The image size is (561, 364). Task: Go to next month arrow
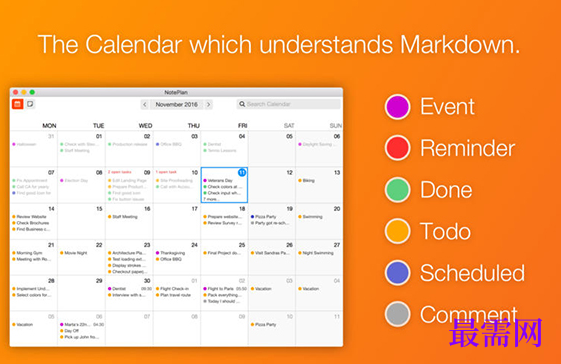(209, 105)
